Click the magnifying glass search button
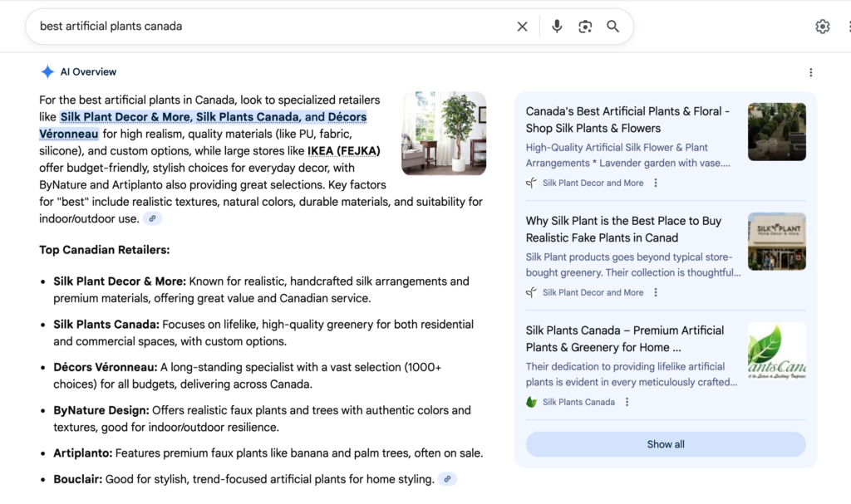This screenshot has height=504, width=851. point(612,27)
